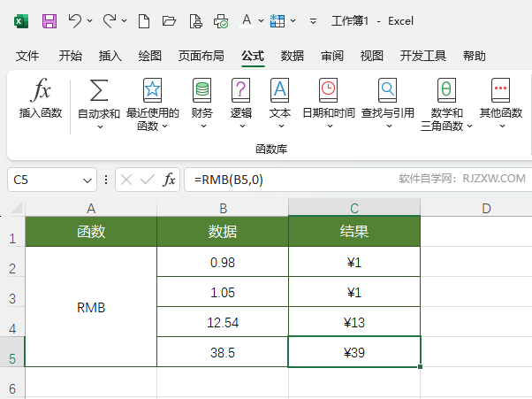Cancel formula entry with the X icon
The height and width of the screenshot is (399, 532).
coord(126,180)
